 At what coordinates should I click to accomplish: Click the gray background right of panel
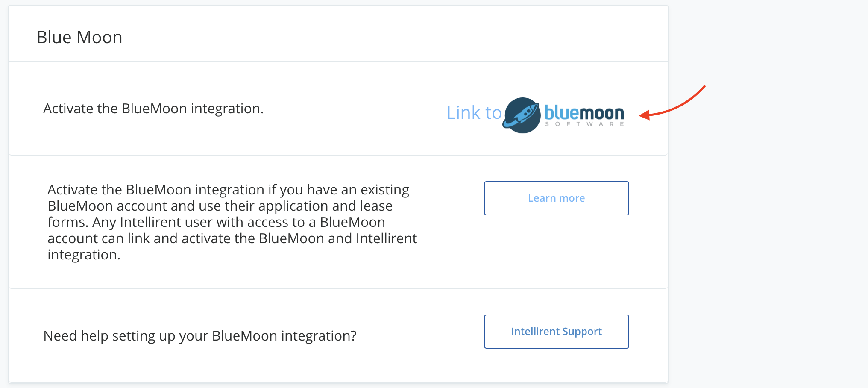pyautogui.click(x=769, y=214)
